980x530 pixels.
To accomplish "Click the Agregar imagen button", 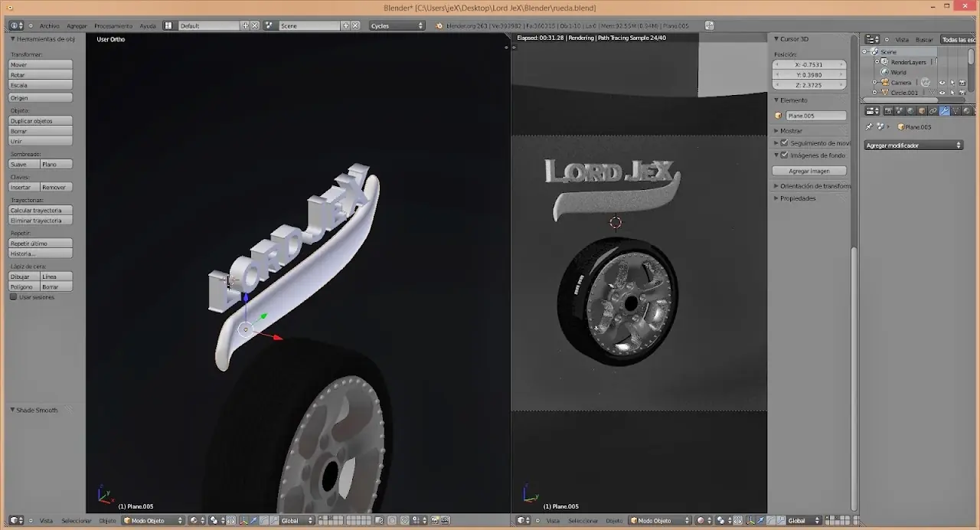I will coord(809,171).
